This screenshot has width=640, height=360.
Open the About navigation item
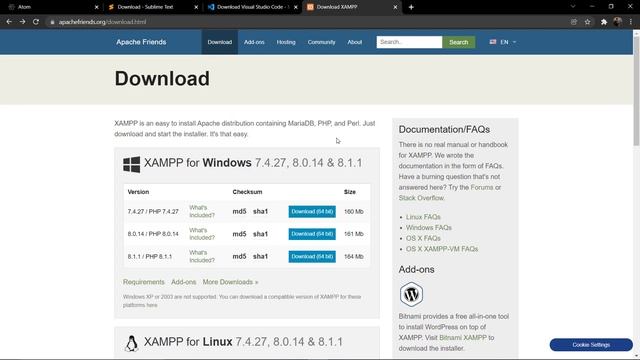355,42
